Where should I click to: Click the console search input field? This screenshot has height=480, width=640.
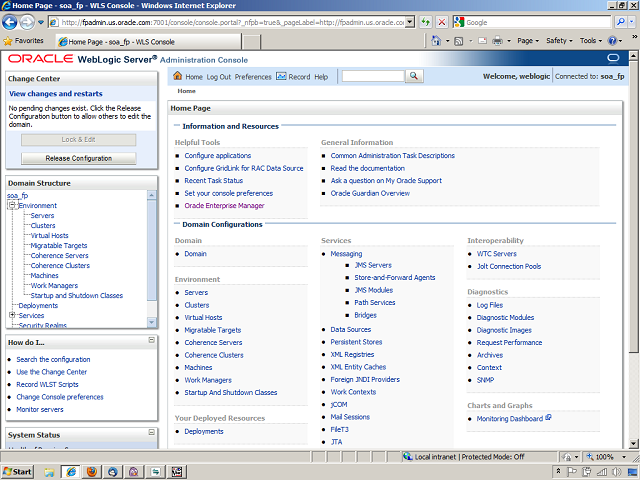coord(372,77)
